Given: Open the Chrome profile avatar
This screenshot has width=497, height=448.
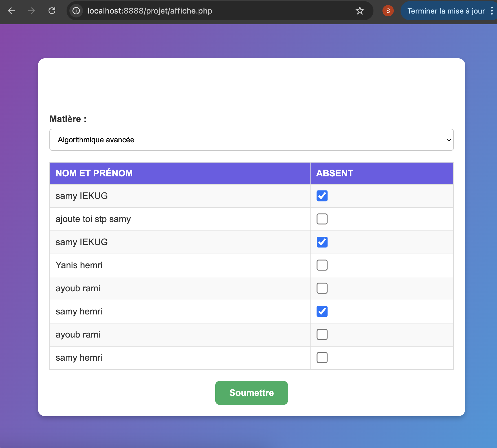Looking at the screenshot, I should coord(388,11).
